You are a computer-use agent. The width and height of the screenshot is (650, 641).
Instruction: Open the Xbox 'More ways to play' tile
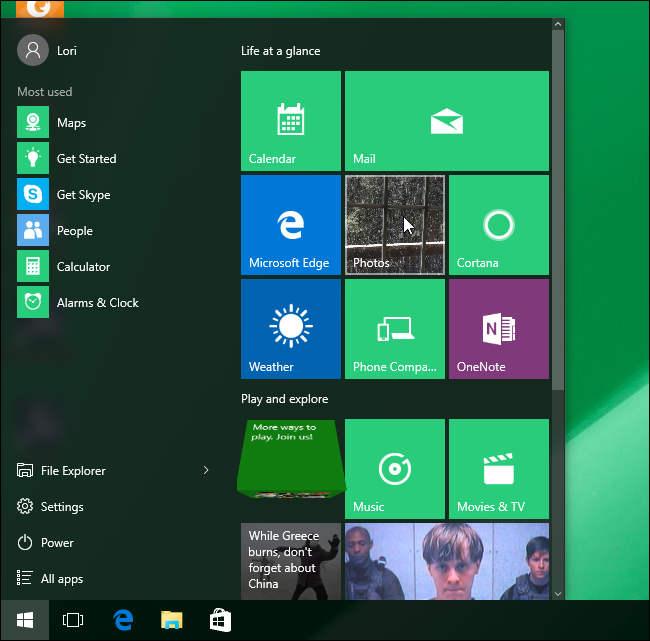291,459
